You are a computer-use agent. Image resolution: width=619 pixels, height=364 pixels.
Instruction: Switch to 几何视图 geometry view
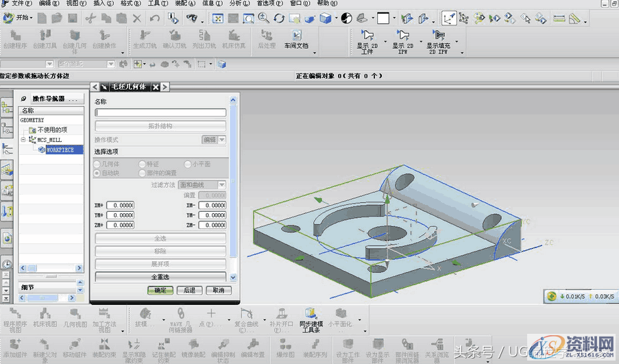(x=75, y=318)
